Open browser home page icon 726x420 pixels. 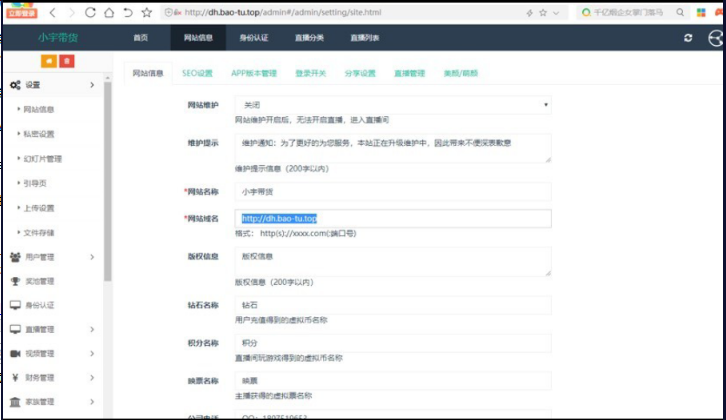point(109,13)
